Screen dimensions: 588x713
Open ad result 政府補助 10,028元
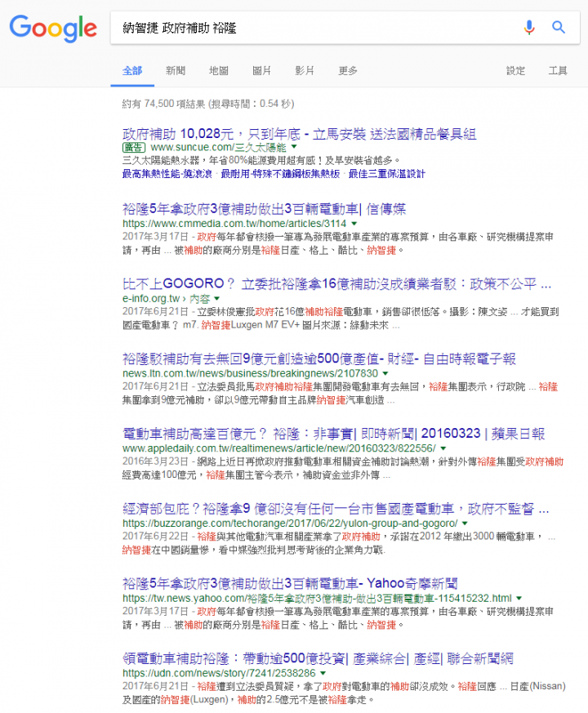[299, 134]
